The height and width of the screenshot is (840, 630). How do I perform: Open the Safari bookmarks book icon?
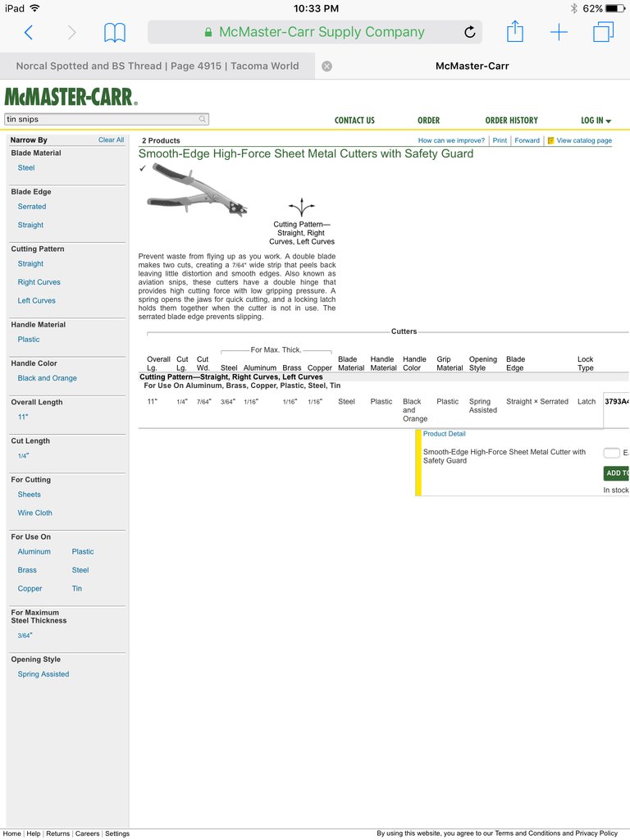115,33
